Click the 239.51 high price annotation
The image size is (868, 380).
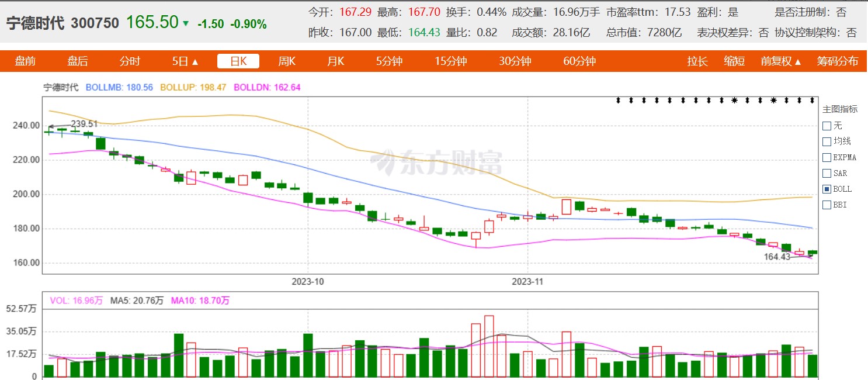(84, 124)
